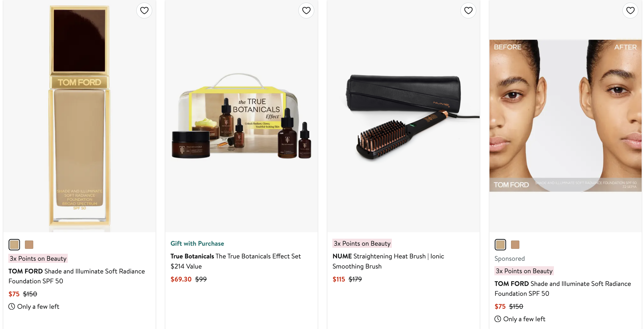Screen dimensions: 644x329
Task: Open first TOM FORD Shade and Illuminate link
Action: click(x=77, y=276)
